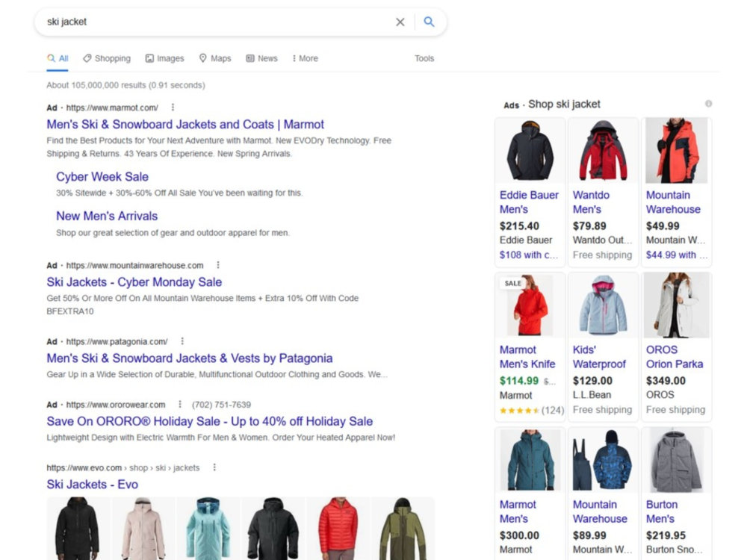Click the $349.00 OROS price
The width and height of the screenshot is (747, 560).
[666, 381]
